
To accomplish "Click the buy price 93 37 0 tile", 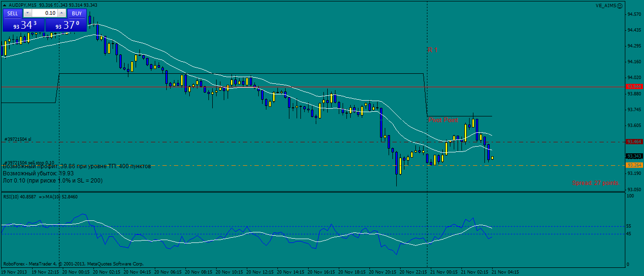I will [x=66, y=25].
